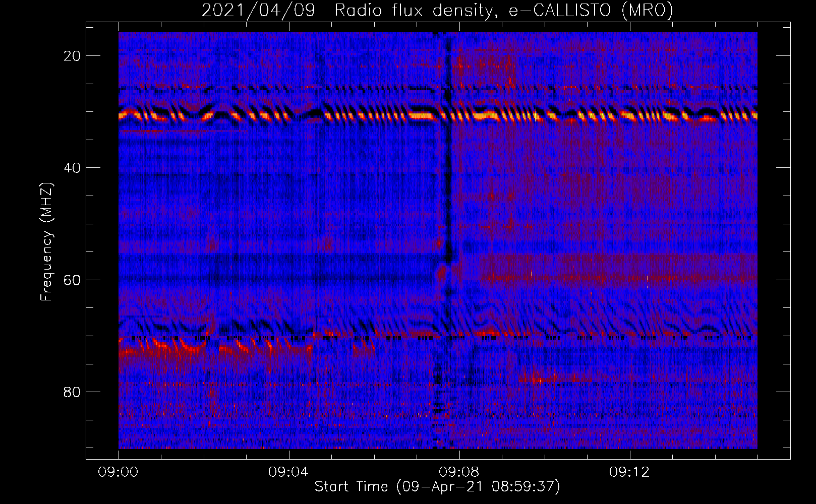The width and height of the screenshot is (816, 504).
Task: Click the '09:08' time tick label
Action: click(x=459, y=472)
